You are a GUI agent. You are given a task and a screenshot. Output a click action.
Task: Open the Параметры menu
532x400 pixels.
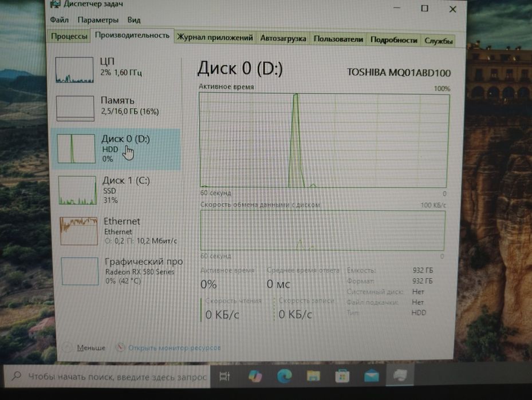(98, 20)
